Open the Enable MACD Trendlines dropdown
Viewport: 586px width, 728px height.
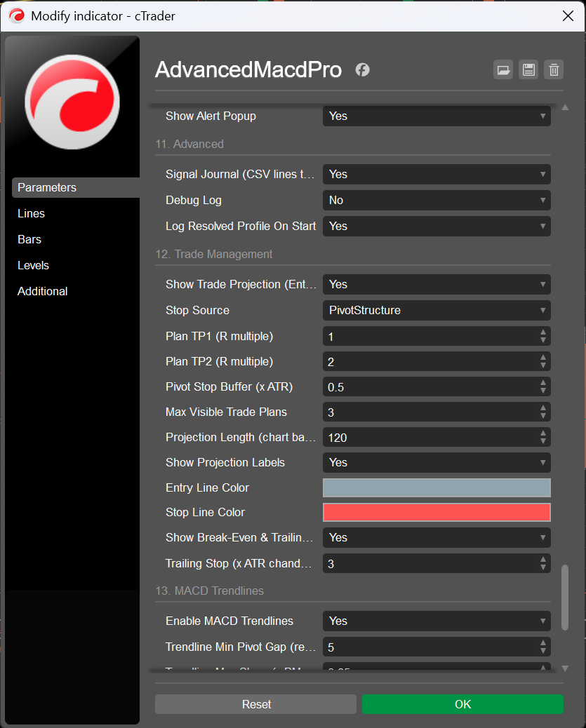pyautogui.click(x=437, y=621)
